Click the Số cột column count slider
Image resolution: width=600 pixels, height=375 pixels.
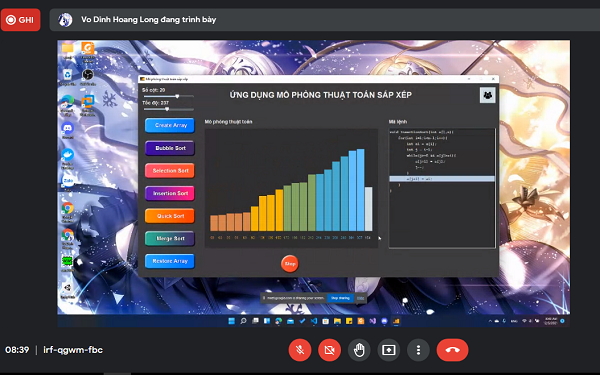pos(168,96)
